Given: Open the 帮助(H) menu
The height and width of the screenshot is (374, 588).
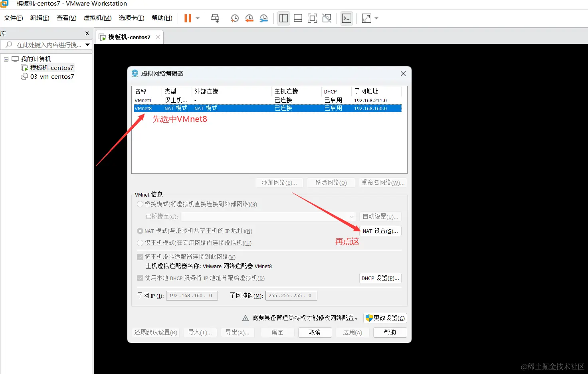Looking at the screenshot, I should [162, 18].
